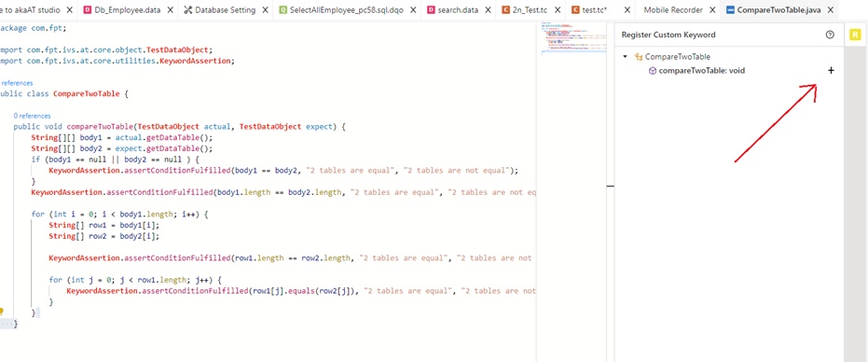Close the Db_Employee.data tab
This screenshot has width=868, height=362.
point(171,10)
